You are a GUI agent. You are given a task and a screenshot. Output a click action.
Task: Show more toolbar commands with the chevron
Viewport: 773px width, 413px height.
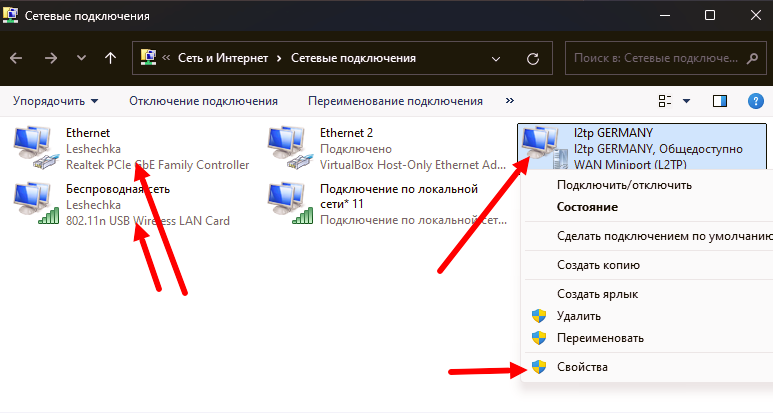510,101
